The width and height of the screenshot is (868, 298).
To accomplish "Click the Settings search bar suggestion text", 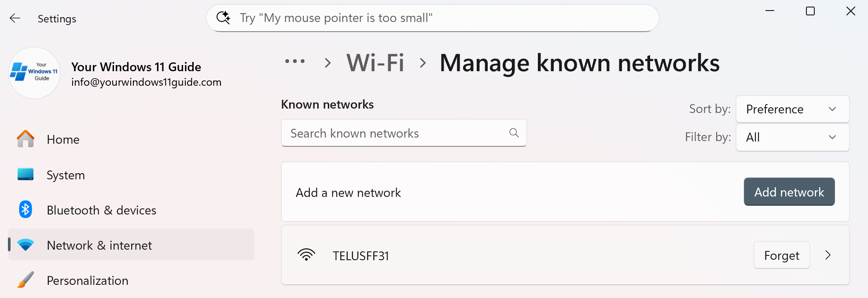I will (x=336, y=18).
